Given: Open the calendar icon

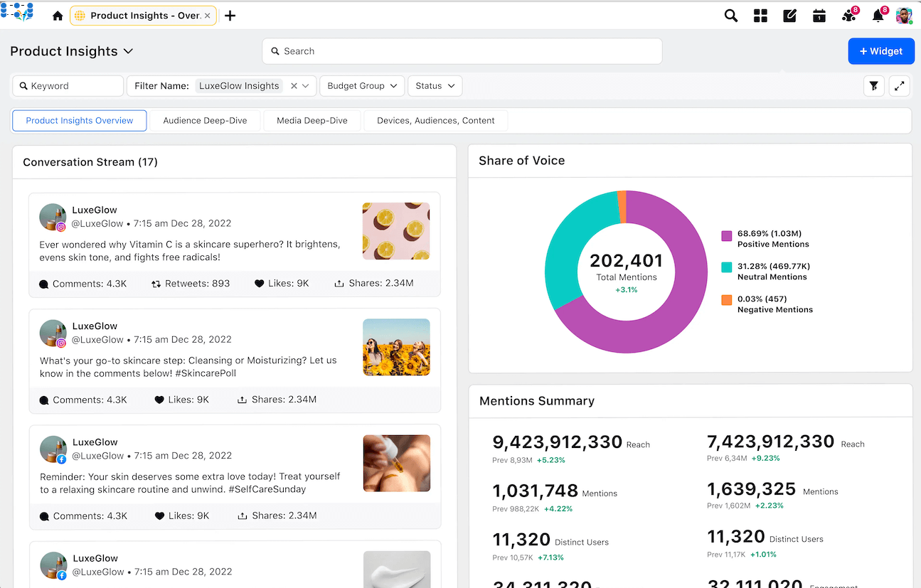Looking at the screenshot, I should [x=819, y=16].
